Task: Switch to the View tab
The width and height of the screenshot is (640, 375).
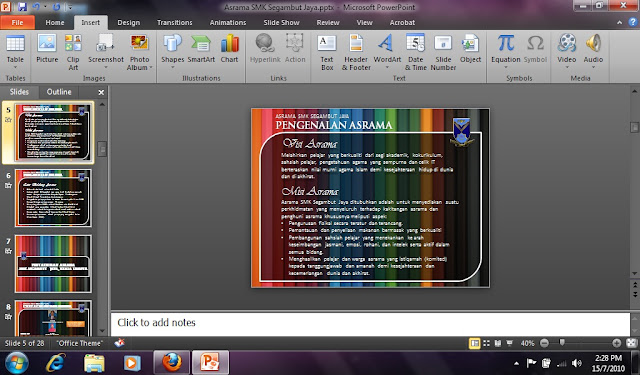Action: coord(364,22)
